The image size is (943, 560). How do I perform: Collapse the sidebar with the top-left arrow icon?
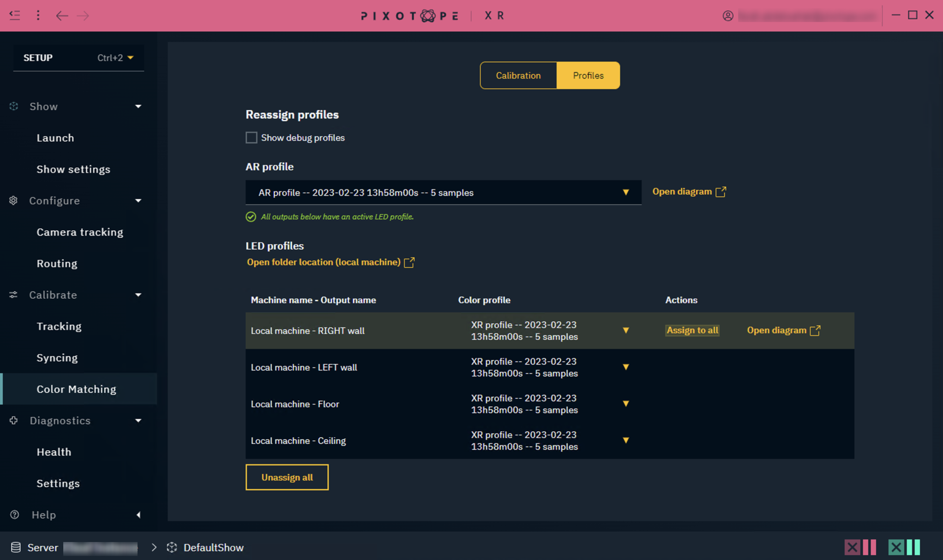[x=15, y=15]
